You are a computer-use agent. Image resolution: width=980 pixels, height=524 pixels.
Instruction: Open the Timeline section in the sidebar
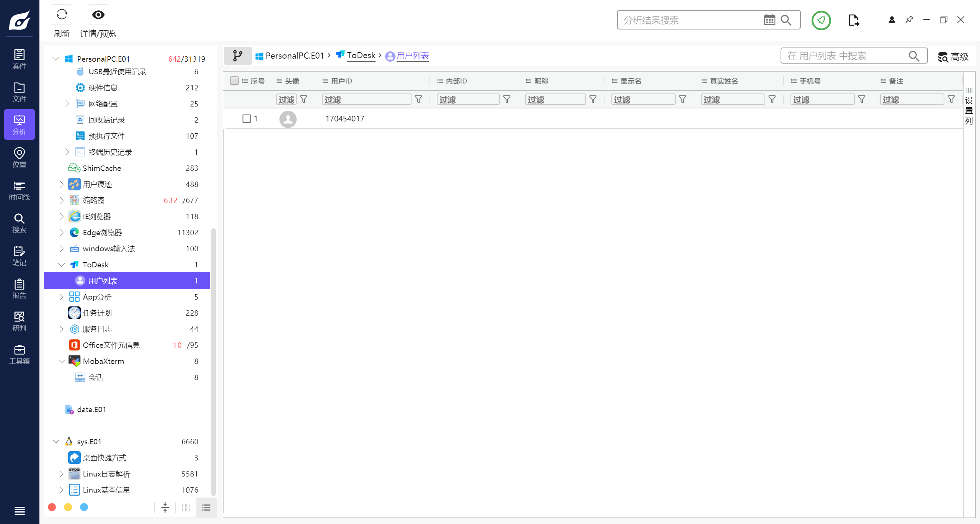tap(19, 191)
